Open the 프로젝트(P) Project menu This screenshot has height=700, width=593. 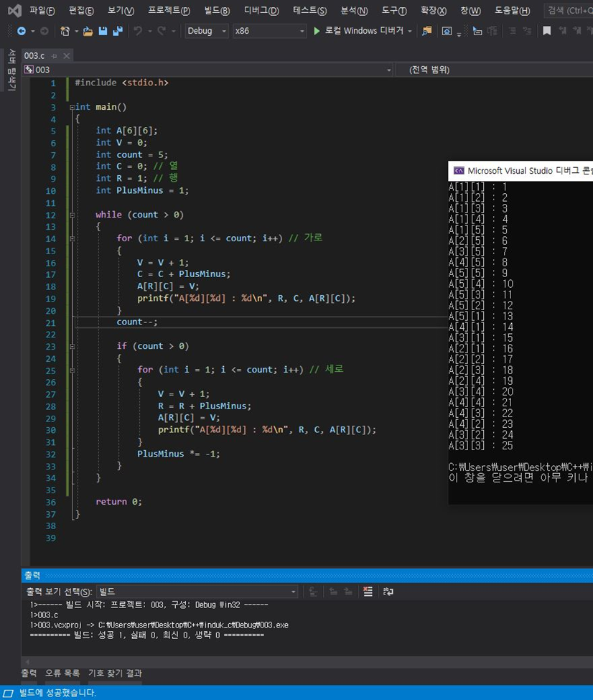pos(169,10)
